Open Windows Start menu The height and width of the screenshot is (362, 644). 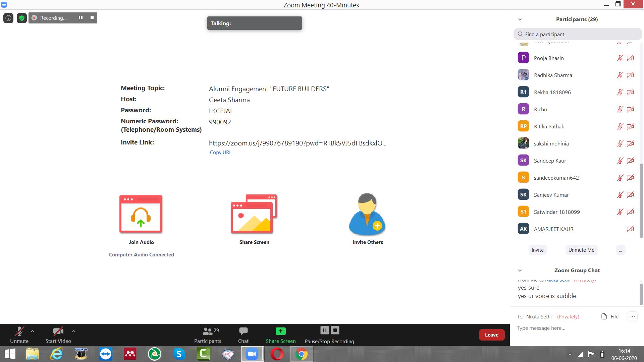10,354
